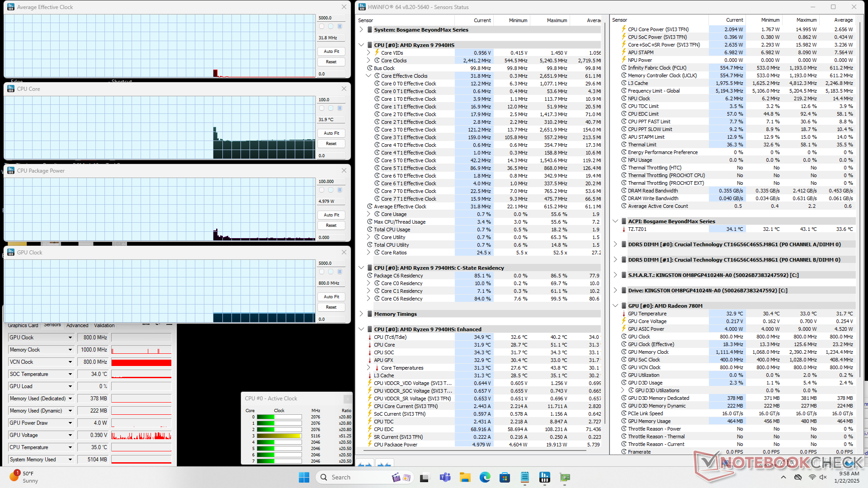This screenshot has width=868, height=488.
Task: Expand the GPU D3D Utilizations row
Action: [x=623, y=390]
